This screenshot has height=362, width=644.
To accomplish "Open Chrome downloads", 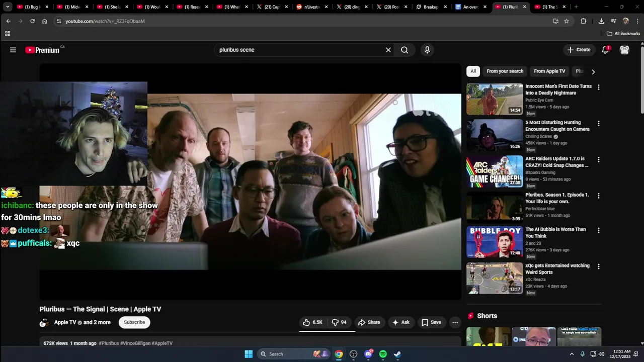I will pos(601,21).
